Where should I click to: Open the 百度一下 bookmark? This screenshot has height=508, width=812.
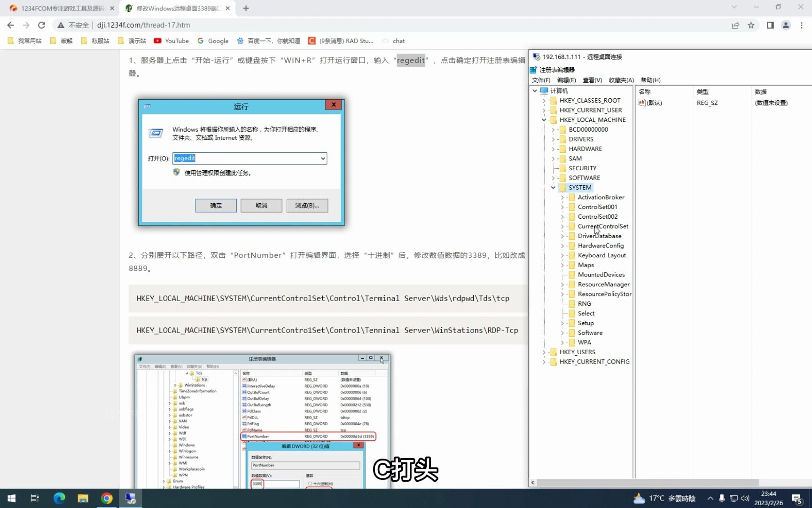coord(268,41)
